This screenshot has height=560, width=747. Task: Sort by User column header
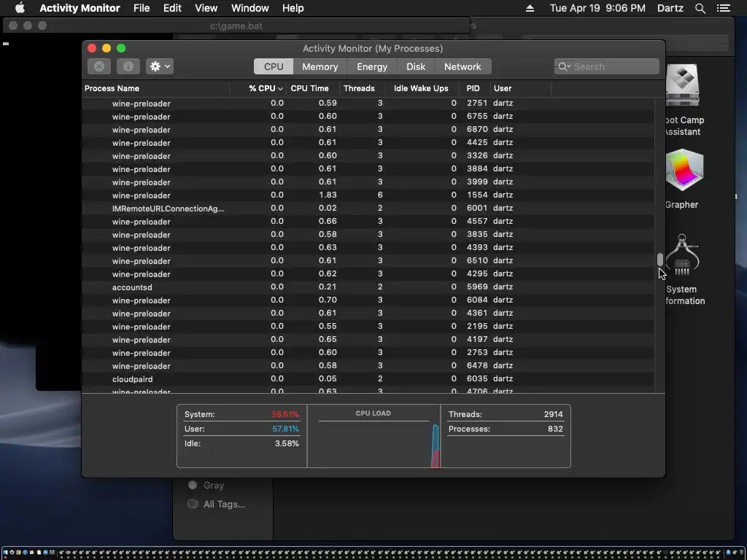pyautogui.click(x=520, y=88)
